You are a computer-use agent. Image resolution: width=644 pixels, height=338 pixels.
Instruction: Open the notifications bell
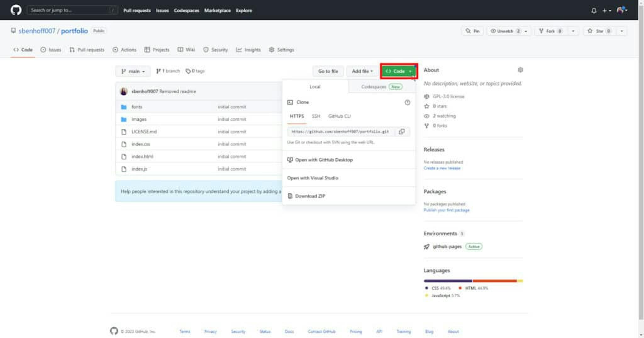click(x=593, y=11)
